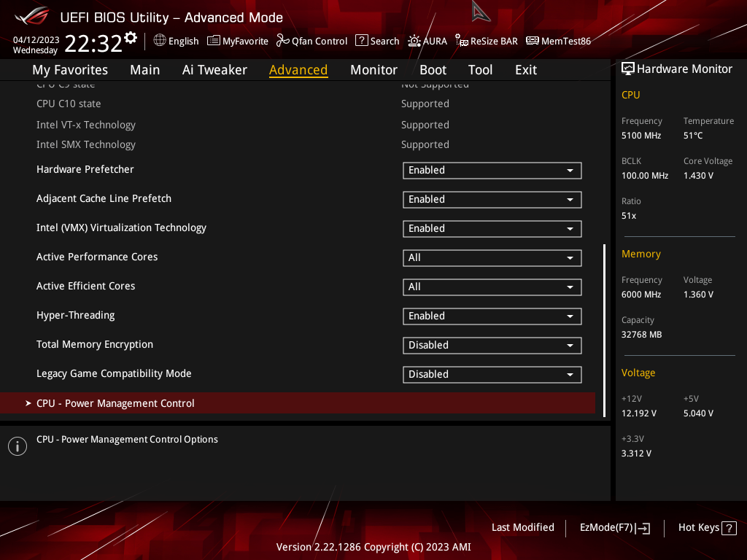Select the Advanced tab
The image size is (747, 560).
click(x=298, y=70)
